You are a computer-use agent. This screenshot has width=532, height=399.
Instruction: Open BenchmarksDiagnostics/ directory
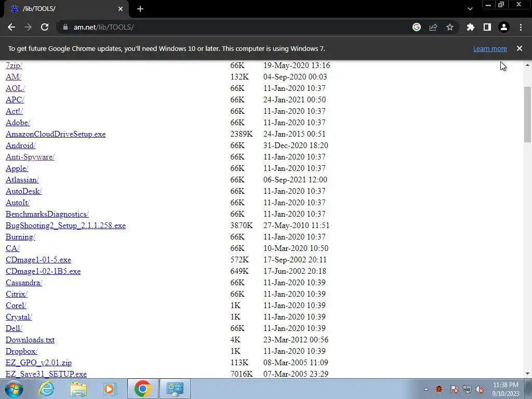tap(47, 214)
